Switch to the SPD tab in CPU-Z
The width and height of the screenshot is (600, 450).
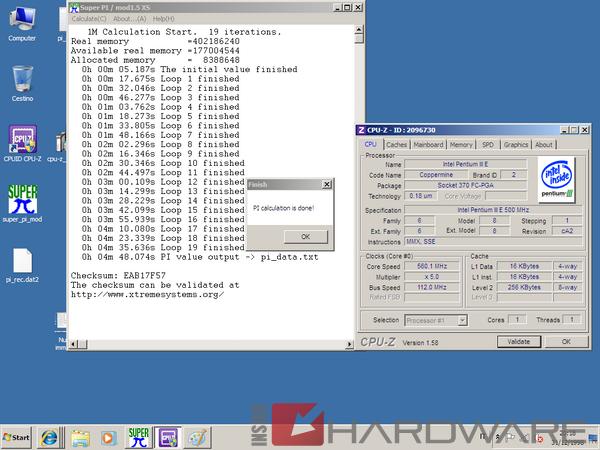click(488, 145)
